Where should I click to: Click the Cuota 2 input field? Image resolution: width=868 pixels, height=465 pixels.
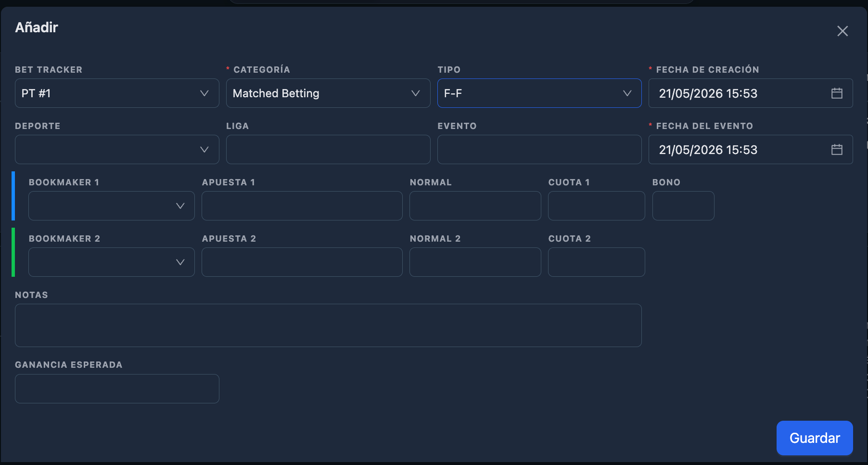(x=597, y=262)
